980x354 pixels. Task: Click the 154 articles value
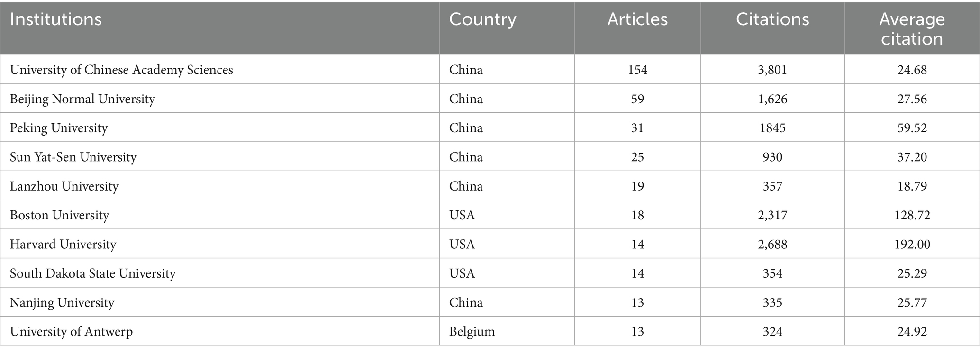click(x=637, y=70)
